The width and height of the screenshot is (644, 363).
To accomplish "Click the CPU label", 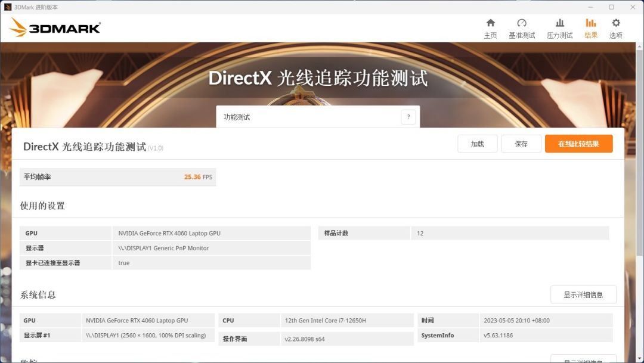I will 228,320.
